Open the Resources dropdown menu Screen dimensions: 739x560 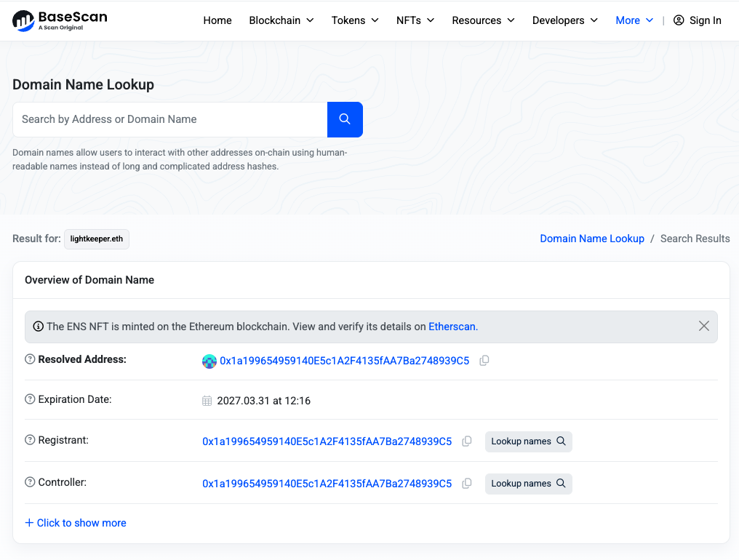coord(483,20)
